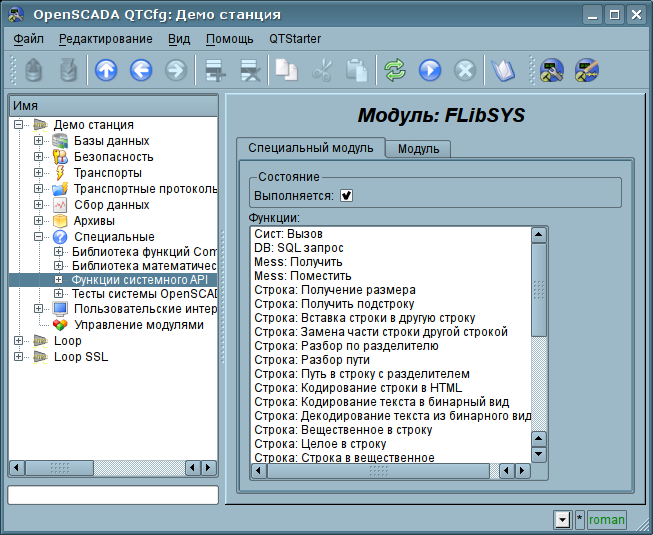Click the Copy toolbar icon
Image resolution: width=653 pixels, height=535 pixels.
pyautogui.click(x=287, y=70)
